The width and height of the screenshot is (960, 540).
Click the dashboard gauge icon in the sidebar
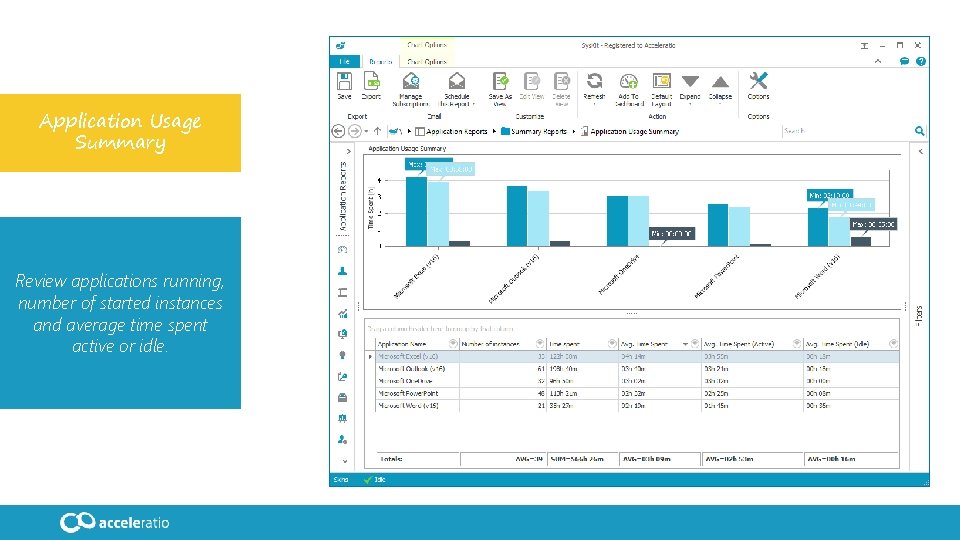click(x=342, y=250)
